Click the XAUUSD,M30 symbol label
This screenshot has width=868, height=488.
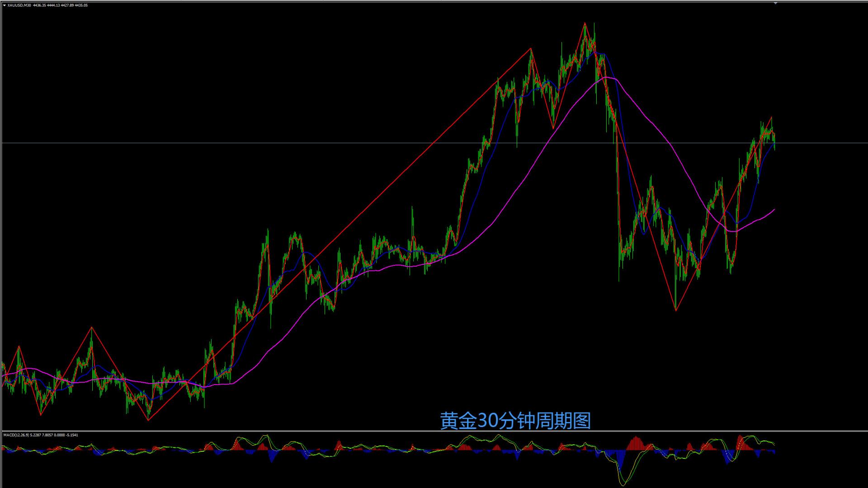click(x=19, y=5)
